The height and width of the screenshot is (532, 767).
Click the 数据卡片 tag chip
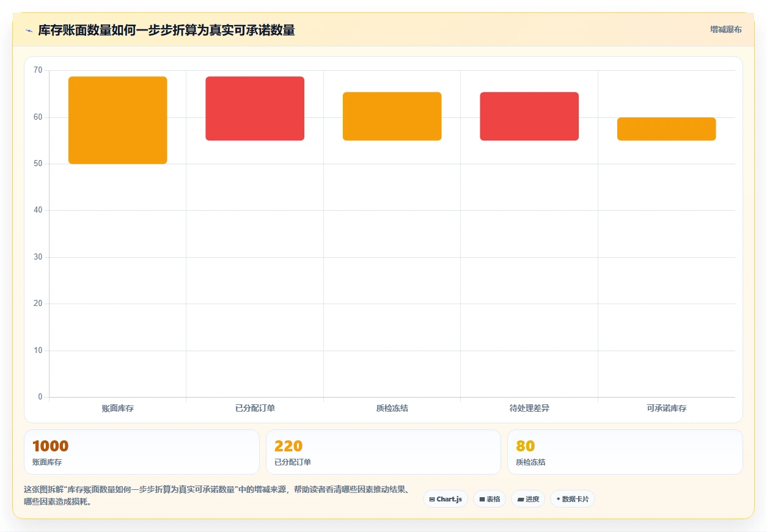point(573,499)
